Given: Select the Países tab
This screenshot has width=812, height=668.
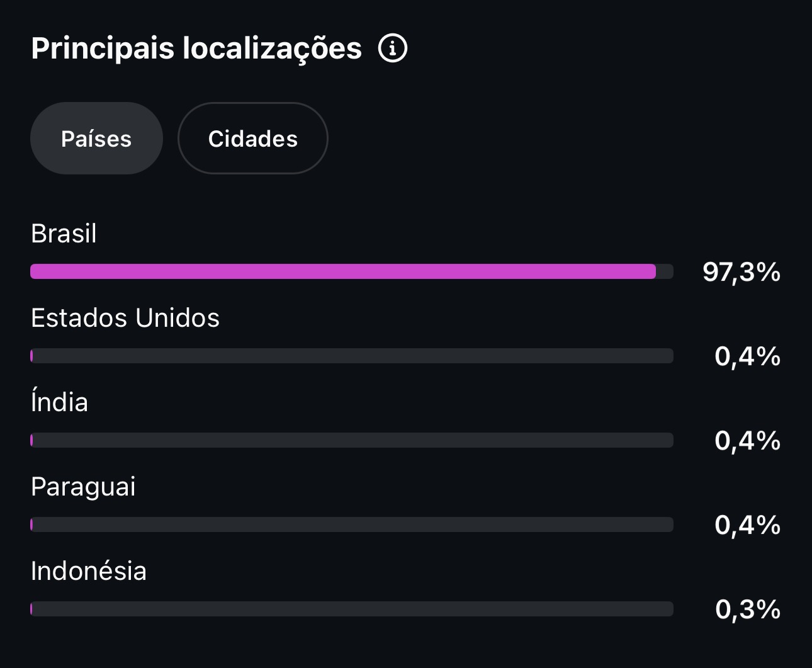Looking at the screenshot, I should tap(96, 139).
